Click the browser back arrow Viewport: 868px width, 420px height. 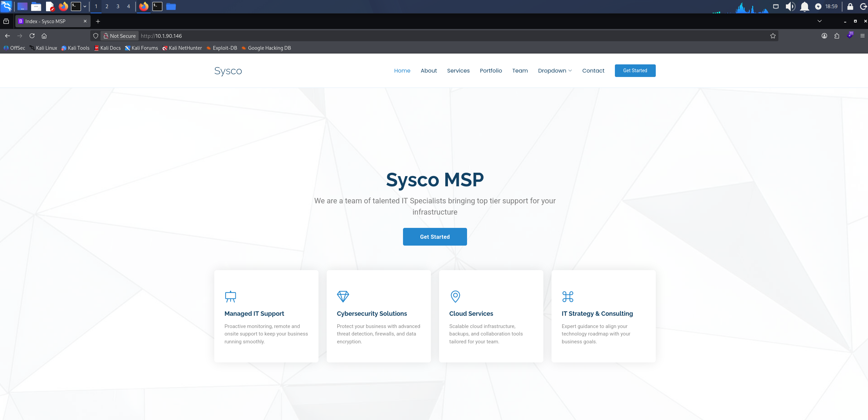tap(7, 36)
